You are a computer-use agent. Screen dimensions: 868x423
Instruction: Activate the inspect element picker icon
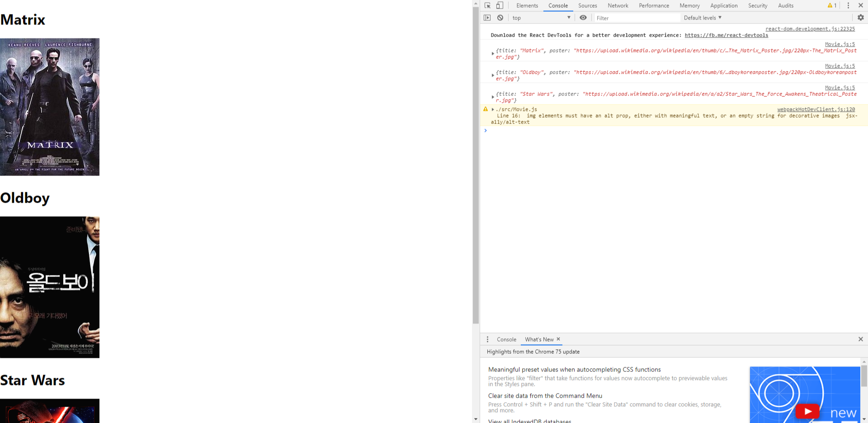tap(487, 5)
